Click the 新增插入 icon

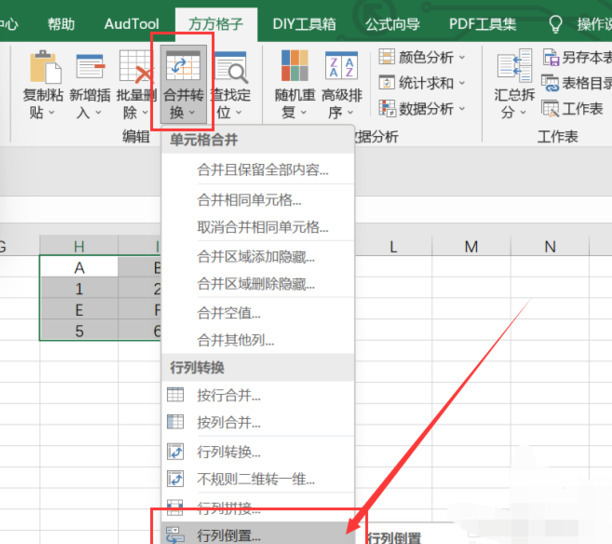(91, 67)
